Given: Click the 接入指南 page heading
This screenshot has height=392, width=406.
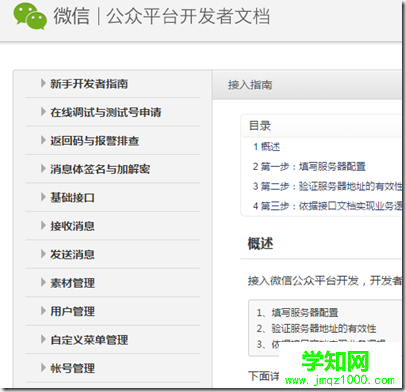Looking at the screenshot, I should (250, 85).
